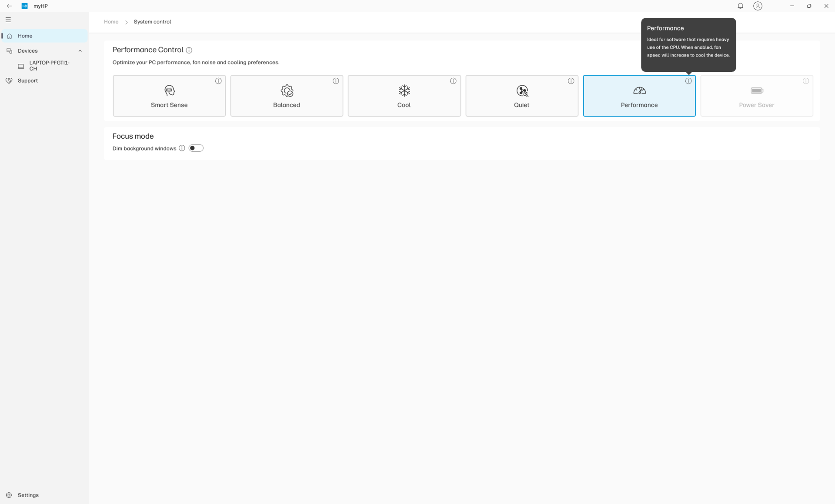
Task: Open Support in the sidebar
Action: pyautogui.click(x=27, y=81)
